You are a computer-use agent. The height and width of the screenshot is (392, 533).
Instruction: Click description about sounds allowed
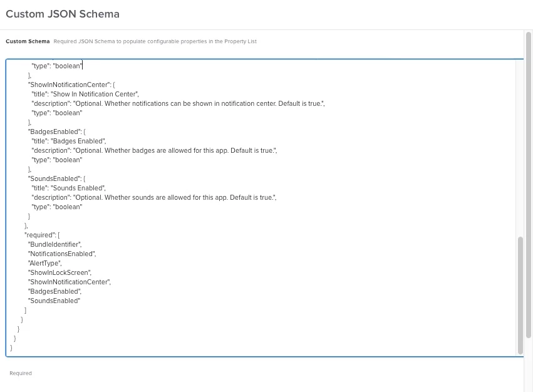click(x=154, y=197)
